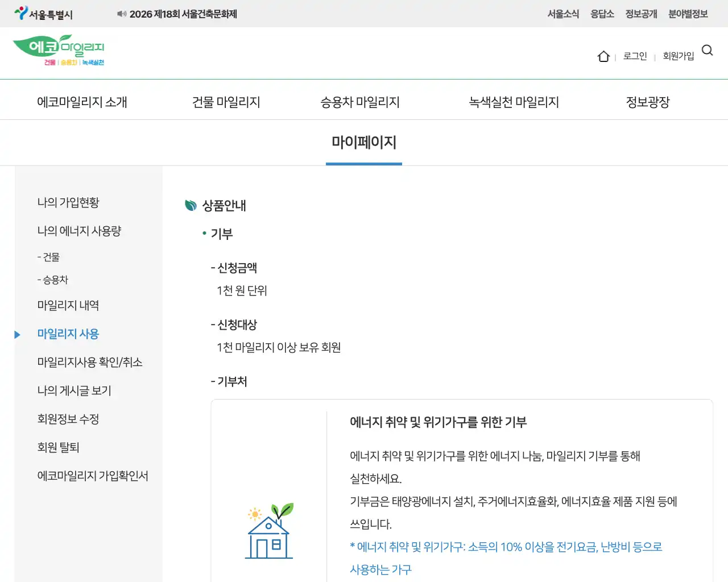Screen dimensions: 728x582
Task: Go to 나의 에너지 사용량 in the sidebar
Action: (79, 231)
